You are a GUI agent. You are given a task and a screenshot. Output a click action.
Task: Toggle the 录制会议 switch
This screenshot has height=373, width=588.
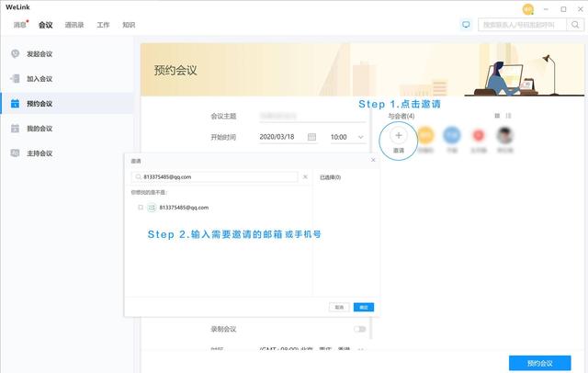[x=359, y=329]
